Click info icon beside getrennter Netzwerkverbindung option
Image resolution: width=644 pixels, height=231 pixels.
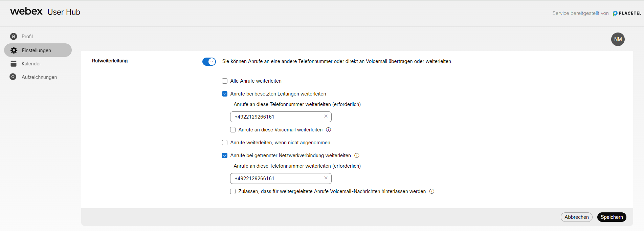click(357, 155)
